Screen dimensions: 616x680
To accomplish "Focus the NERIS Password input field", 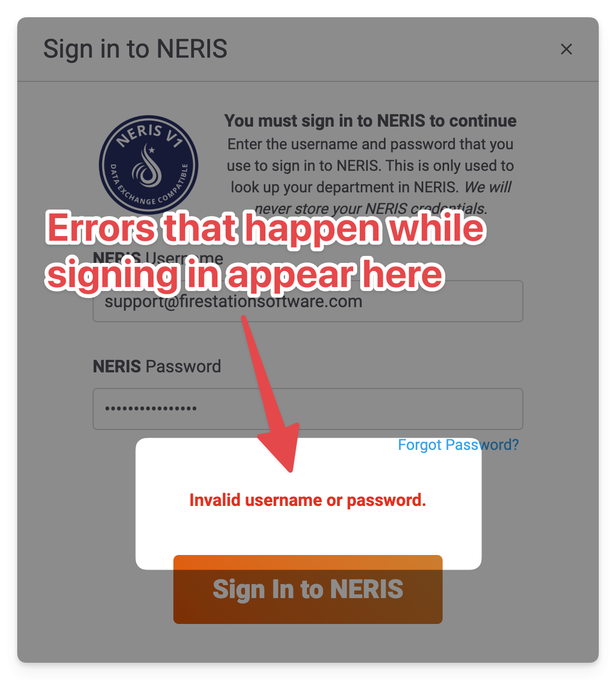I will pyautogui.click(x=308, y=408).
